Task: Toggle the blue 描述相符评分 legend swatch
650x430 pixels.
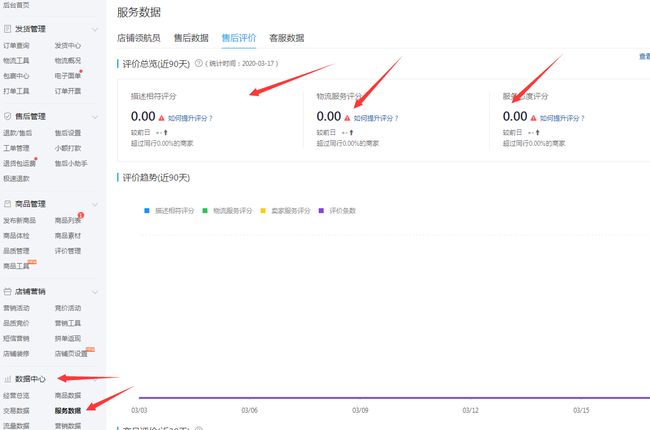Action: (x=147, y=211)
